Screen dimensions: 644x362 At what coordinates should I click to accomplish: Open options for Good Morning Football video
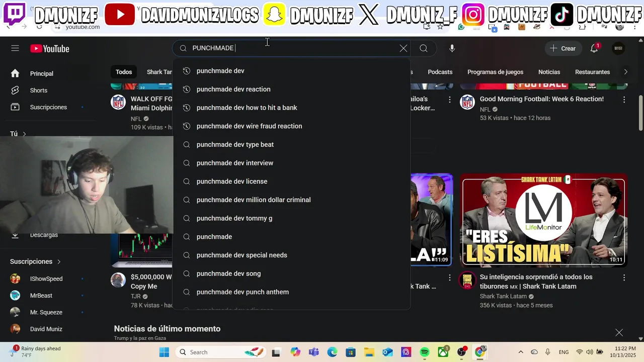pos(624,100)
